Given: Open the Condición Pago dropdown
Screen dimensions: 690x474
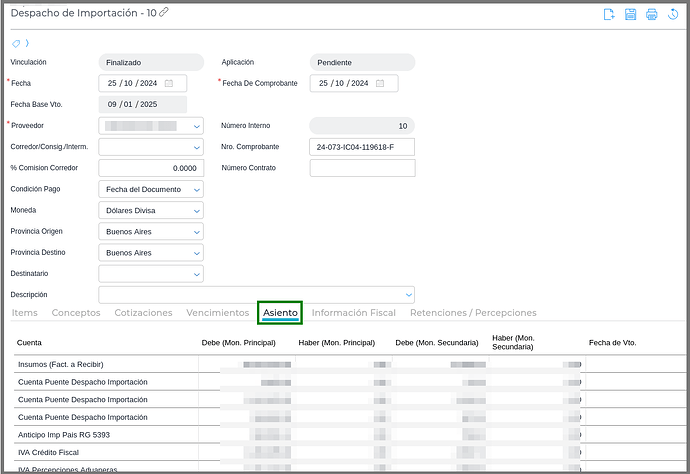Looking at the screenshot, I should (x=196, y=189).
